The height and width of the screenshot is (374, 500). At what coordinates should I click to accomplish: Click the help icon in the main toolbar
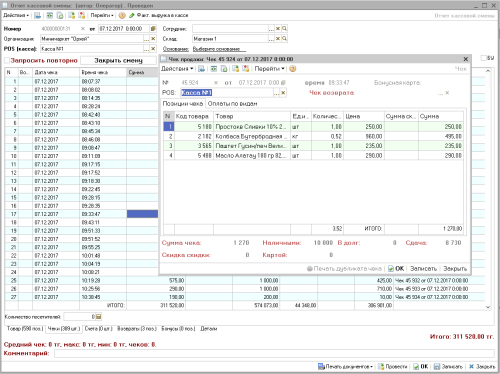coord(122,15)
